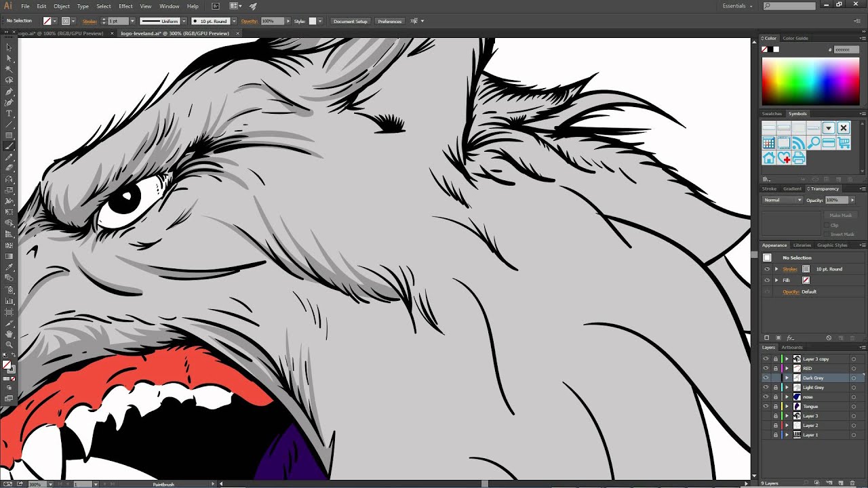
Task: Select the Gradient tool
Action: (9, 256)
